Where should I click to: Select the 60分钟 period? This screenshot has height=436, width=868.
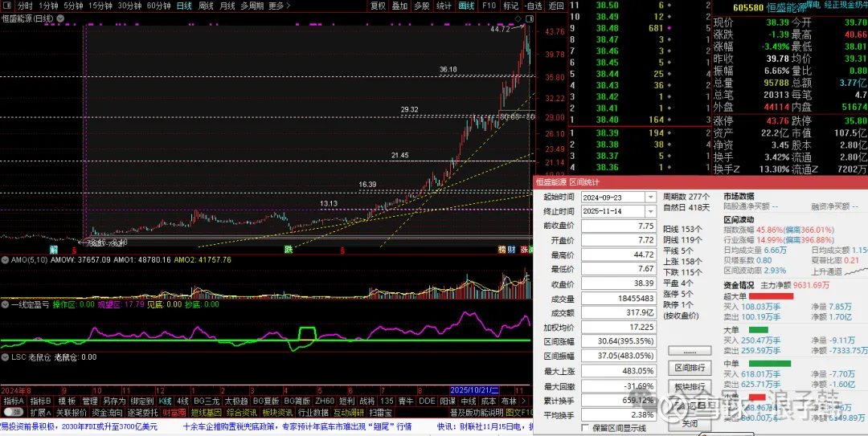(x=159, y=6)
